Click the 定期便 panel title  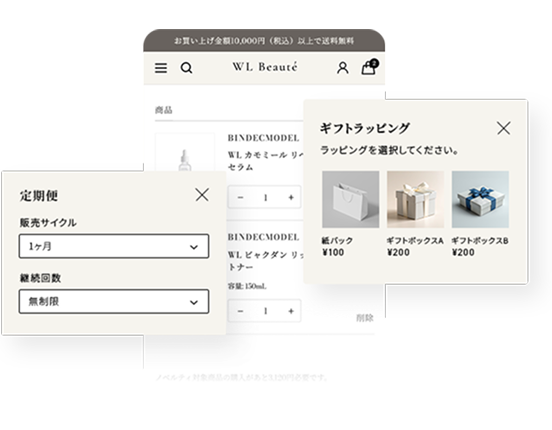tap(39, 195)
